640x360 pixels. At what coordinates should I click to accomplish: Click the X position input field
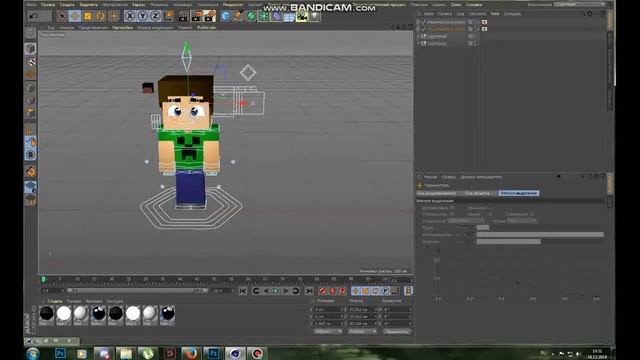click(327, 309)
